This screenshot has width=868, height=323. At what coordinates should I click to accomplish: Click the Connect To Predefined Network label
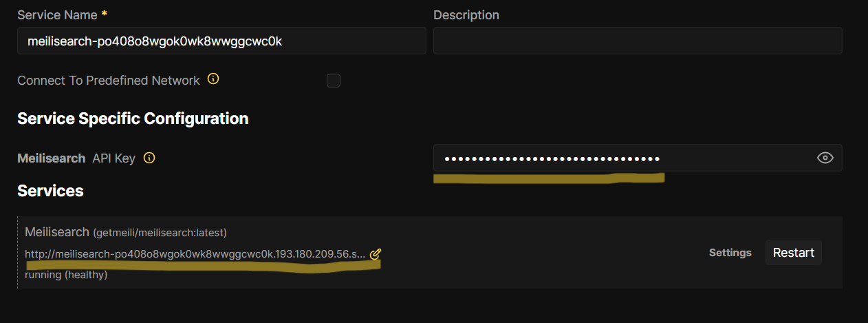[x=108, y=81]
